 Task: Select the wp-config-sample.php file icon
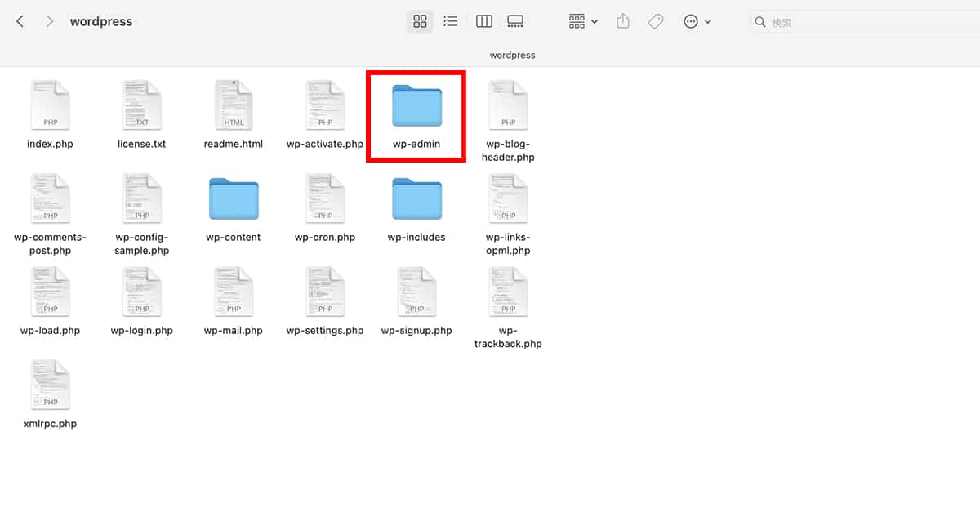click(x=142, y=198)
